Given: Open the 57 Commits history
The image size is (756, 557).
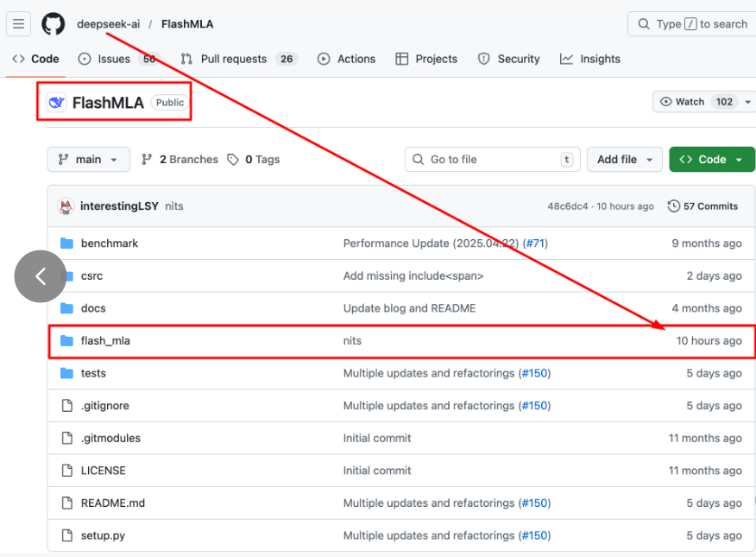Looking at the screenshot, I should pyautogui.click(x=702, y=206).
